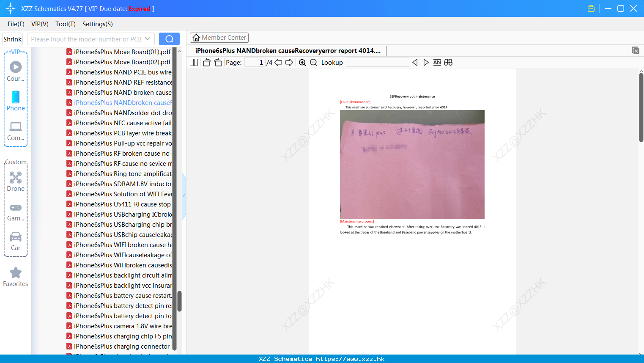Viewport: 644px width, 363px height.
Task: Open iPhone6sPlus USBcharging ICbroken file
Action: tap(119, 214)
